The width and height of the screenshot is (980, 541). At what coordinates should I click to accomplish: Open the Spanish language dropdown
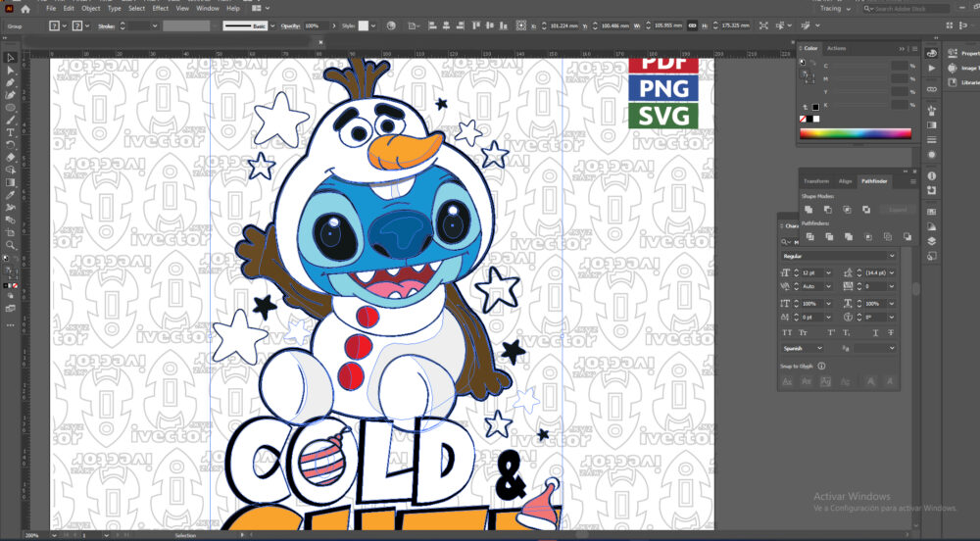pyautogui.click(x=802, y=348)
